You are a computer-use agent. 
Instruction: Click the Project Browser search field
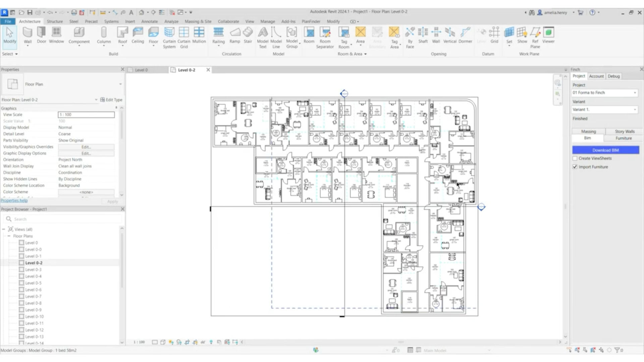pos(64,219)
